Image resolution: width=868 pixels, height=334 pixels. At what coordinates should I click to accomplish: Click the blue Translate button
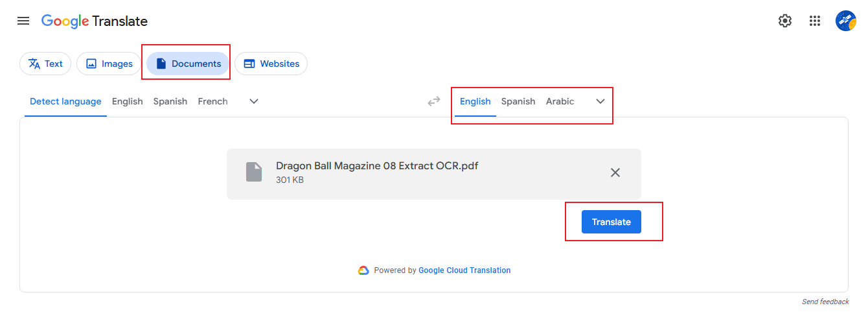tap(611, 222)
